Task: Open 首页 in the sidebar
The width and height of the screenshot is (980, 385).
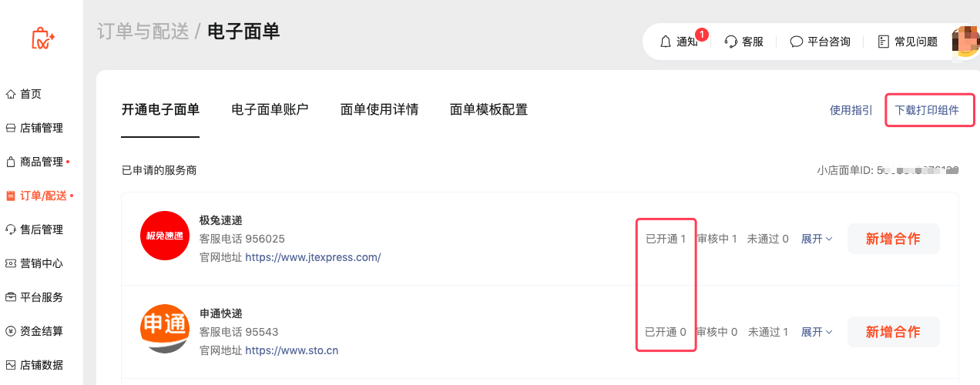Action: (31, 94)
